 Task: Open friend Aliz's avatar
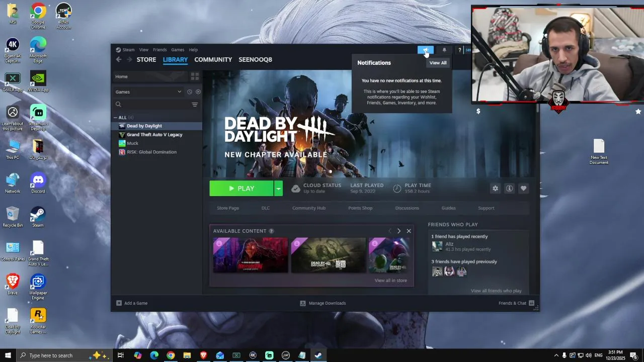(x=437, y=246)
